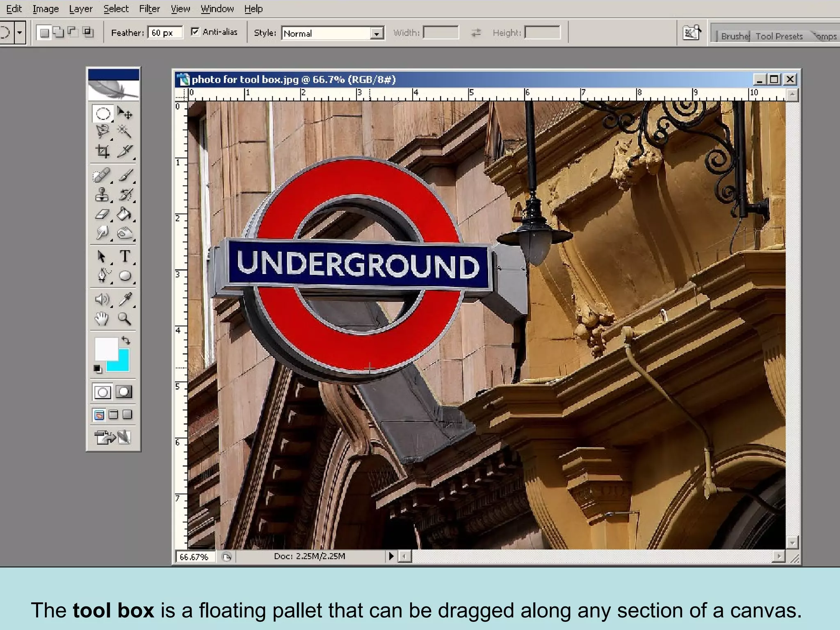Activate the Paint Bucket tool
The height and width of the screenshot is (630, 840).
(124, 214)
